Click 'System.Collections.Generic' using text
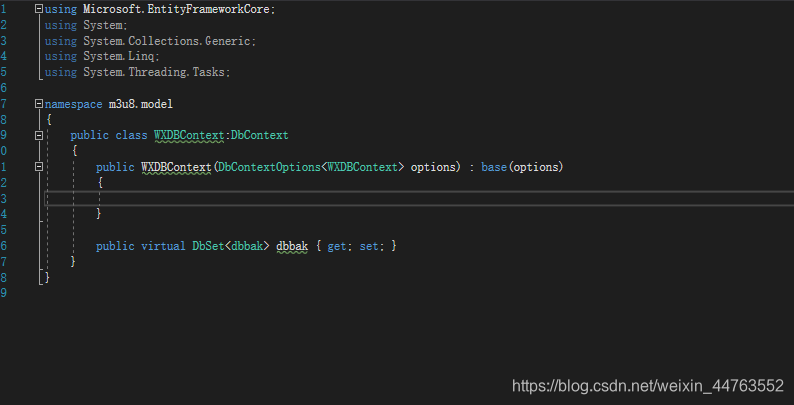 (x=167, y=41)
